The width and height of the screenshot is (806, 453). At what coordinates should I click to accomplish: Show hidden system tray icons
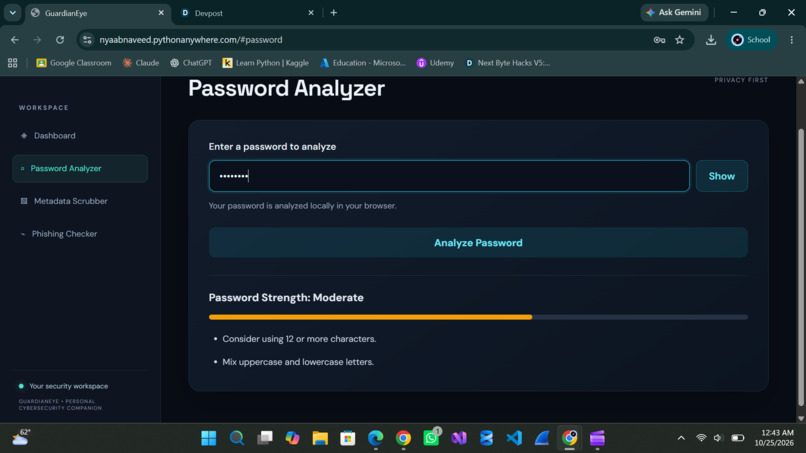pyautogui.click(x=681, y=438)
